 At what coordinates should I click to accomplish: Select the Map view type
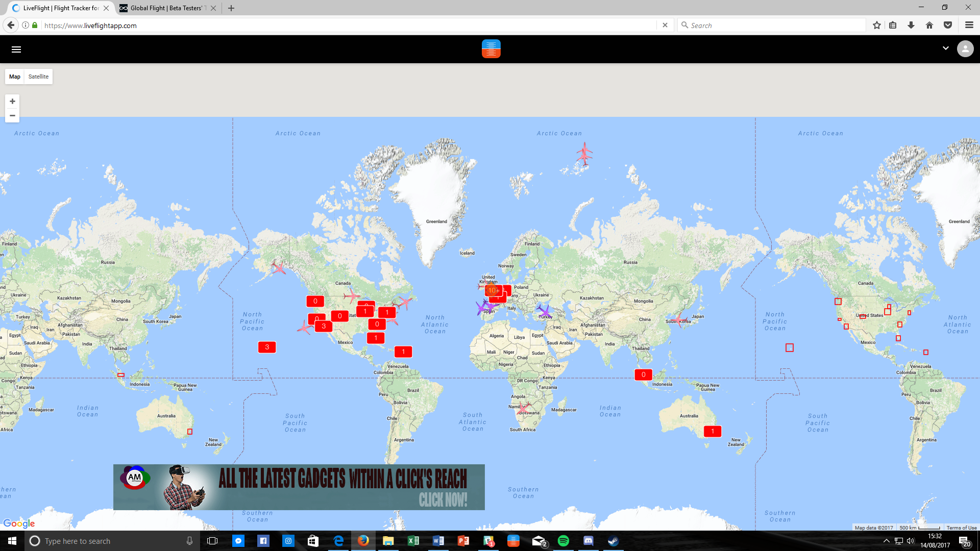click(15, 77)
